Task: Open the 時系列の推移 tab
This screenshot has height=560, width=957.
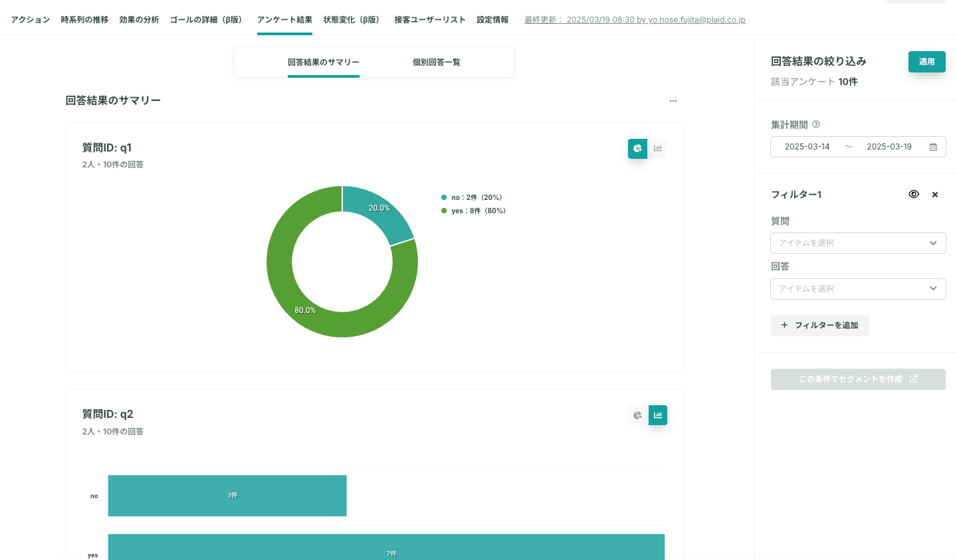Action: pyautogui.click(x=84, y=20)
